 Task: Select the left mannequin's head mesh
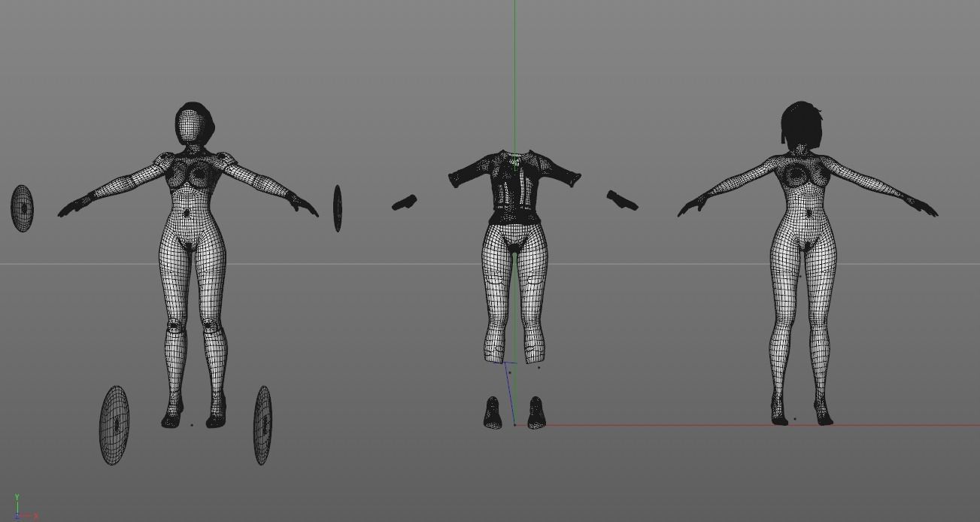tap(194, 125)
